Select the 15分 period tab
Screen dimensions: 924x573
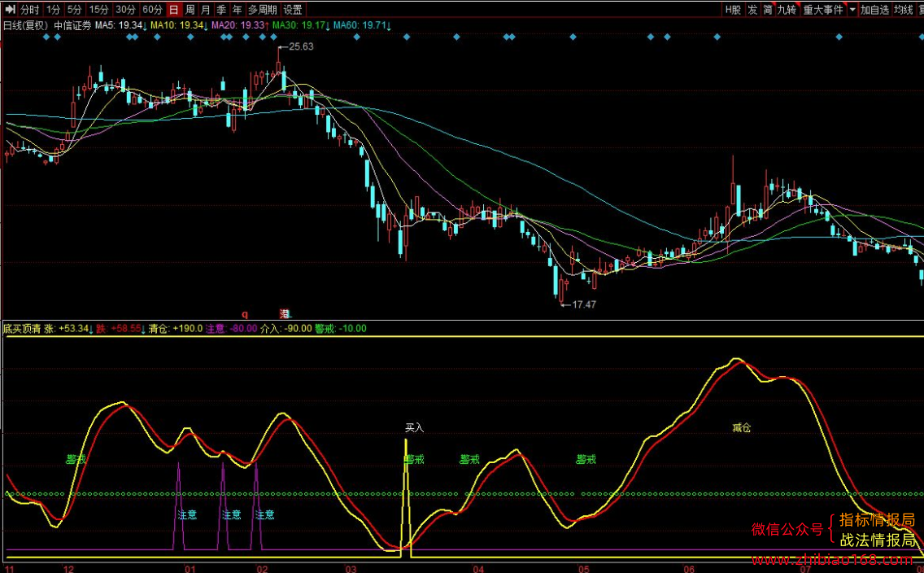[x=99, y=10]
